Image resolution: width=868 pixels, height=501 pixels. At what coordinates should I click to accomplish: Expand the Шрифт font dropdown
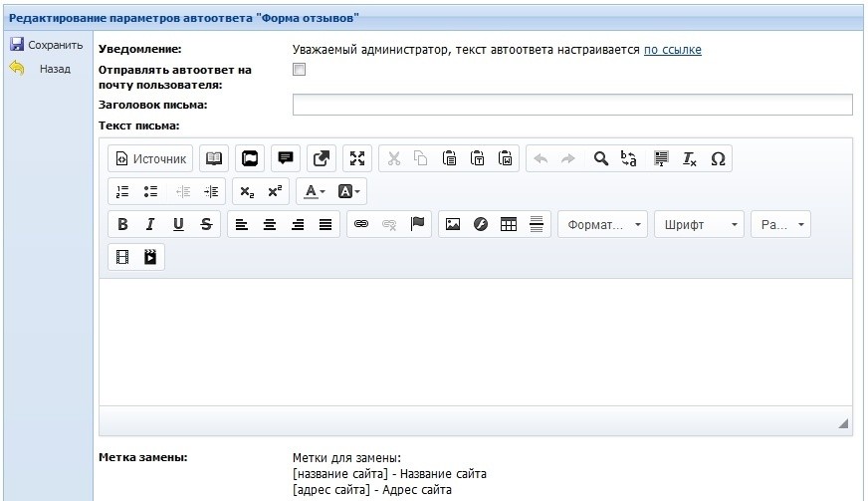(699, 224)
